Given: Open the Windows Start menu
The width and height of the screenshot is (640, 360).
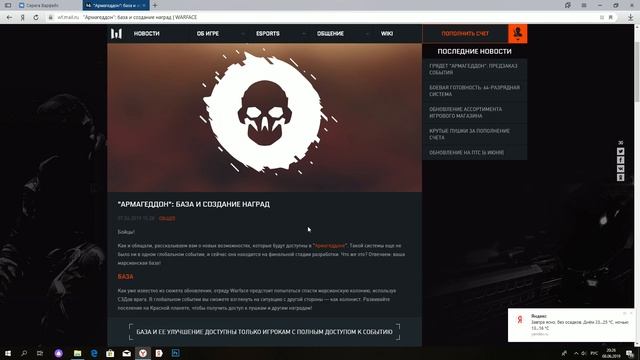Looking at the screenshot, I should (x=8, y=353).
